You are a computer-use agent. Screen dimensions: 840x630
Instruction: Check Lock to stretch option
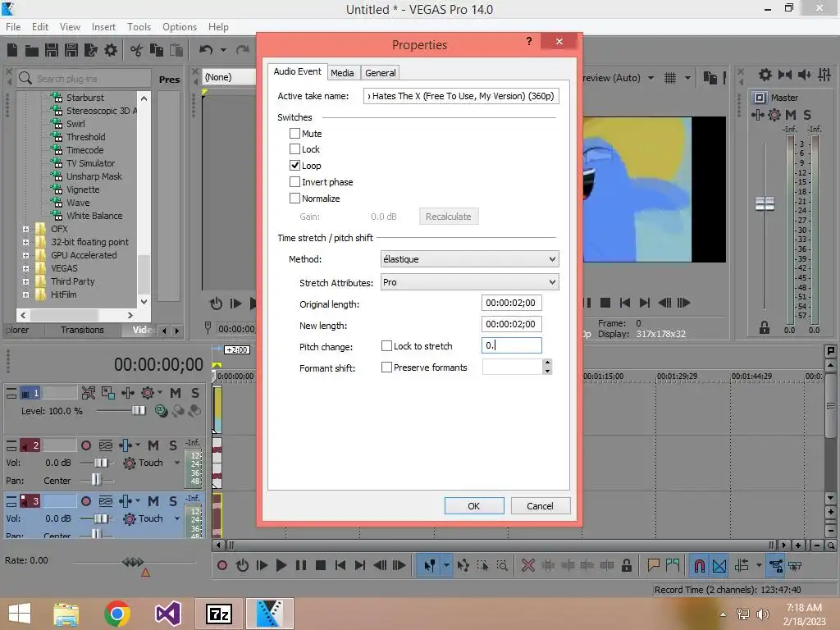pos(386,346)
